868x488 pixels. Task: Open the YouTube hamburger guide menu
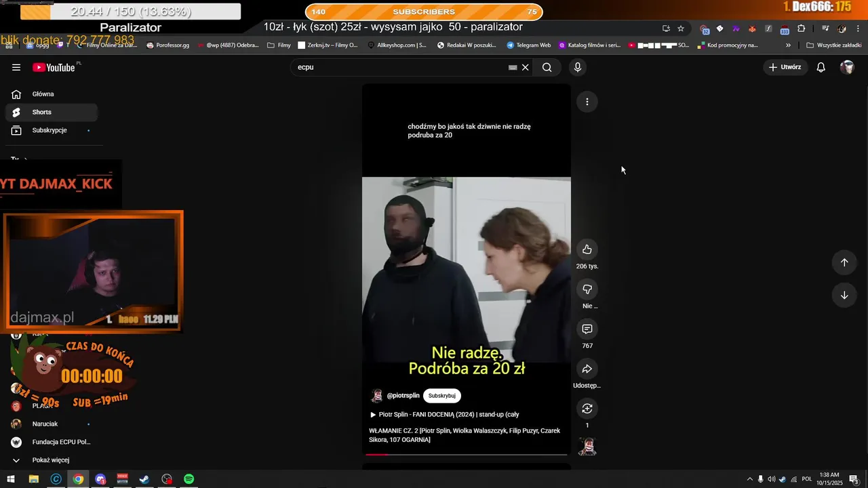[16, 67]
